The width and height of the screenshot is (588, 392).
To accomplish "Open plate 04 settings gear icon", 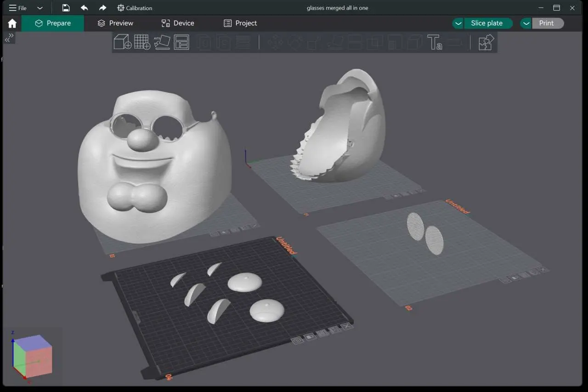I will (x=297, y=340).
